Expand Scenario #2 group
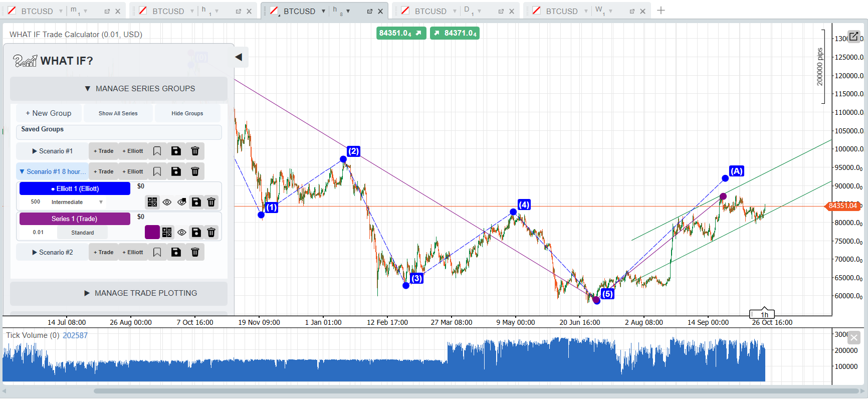The image size is (868, 399). [53, 252]
